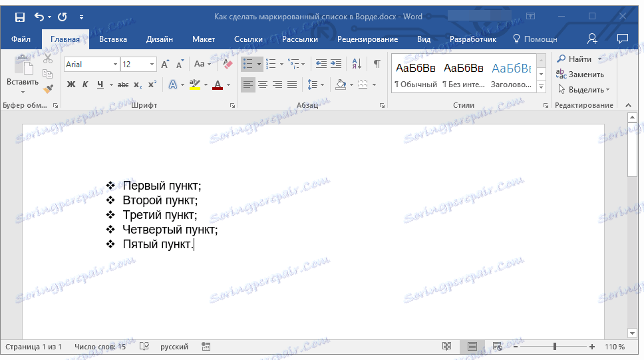Switch to the Дизайн tab
The width and height of the screenshot is (644, 360).
tap(160, 39)
